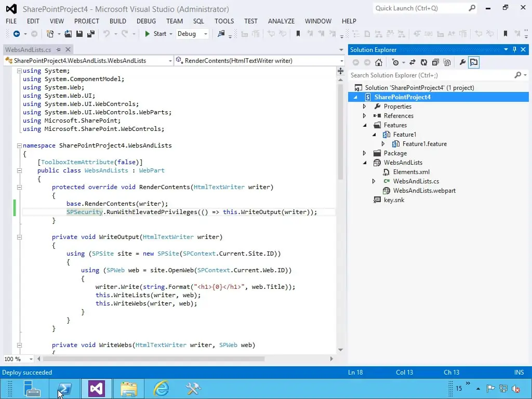Open the FILE menu
This screenshot has width=532, height=399.
[11, 21]
